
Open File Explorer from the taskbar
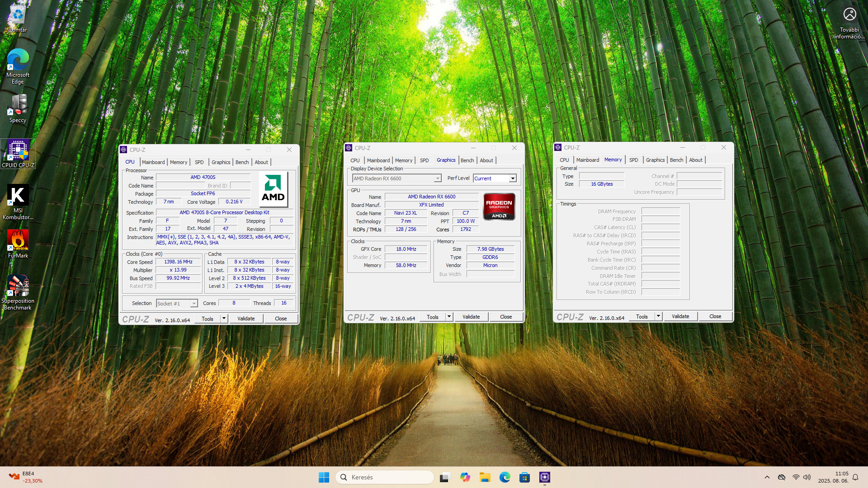tap(485, 477)
